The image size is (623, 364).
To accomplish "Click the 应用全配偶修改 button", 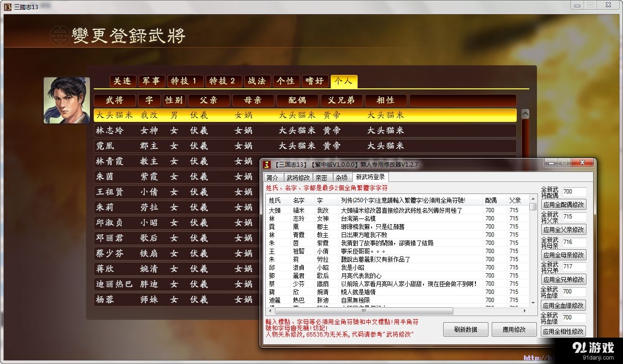I will point(563,204).
